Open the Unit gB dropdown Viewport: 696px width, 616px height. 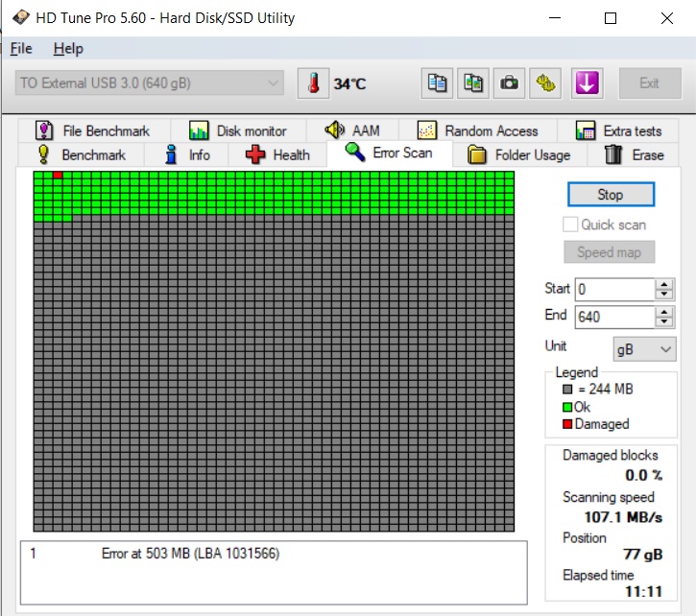click(x=644, y=349)
